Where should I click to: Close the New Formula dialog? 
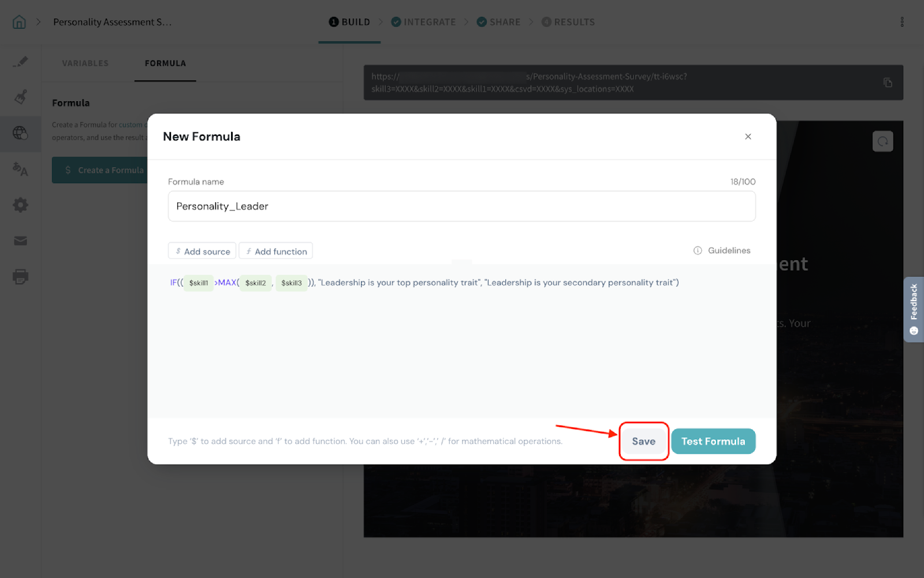tap(748, 137)
